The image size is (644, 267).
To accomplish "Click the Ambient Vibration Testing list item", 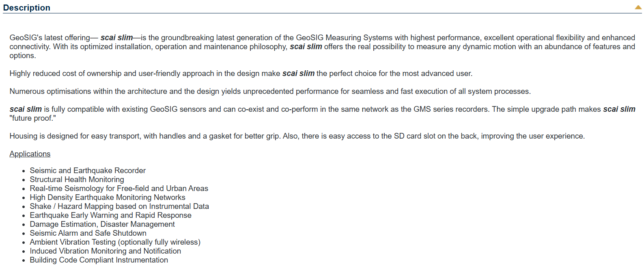I will point(115,242).
